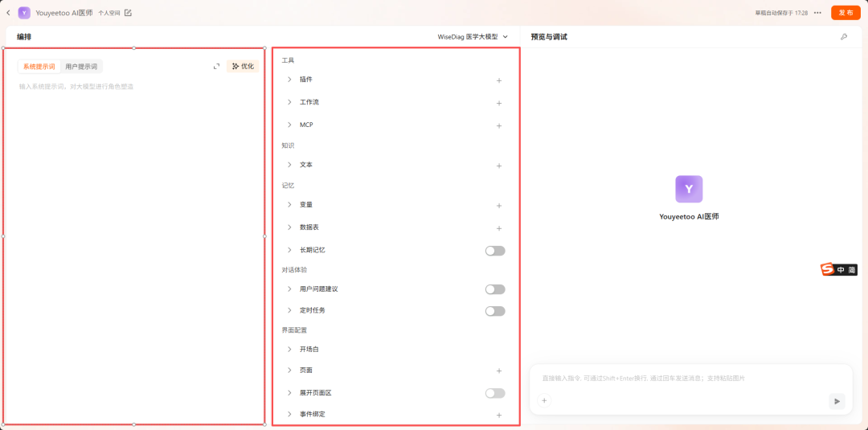
Task: Add an event binding with the plus icon
Action: [x=499, y=415]
